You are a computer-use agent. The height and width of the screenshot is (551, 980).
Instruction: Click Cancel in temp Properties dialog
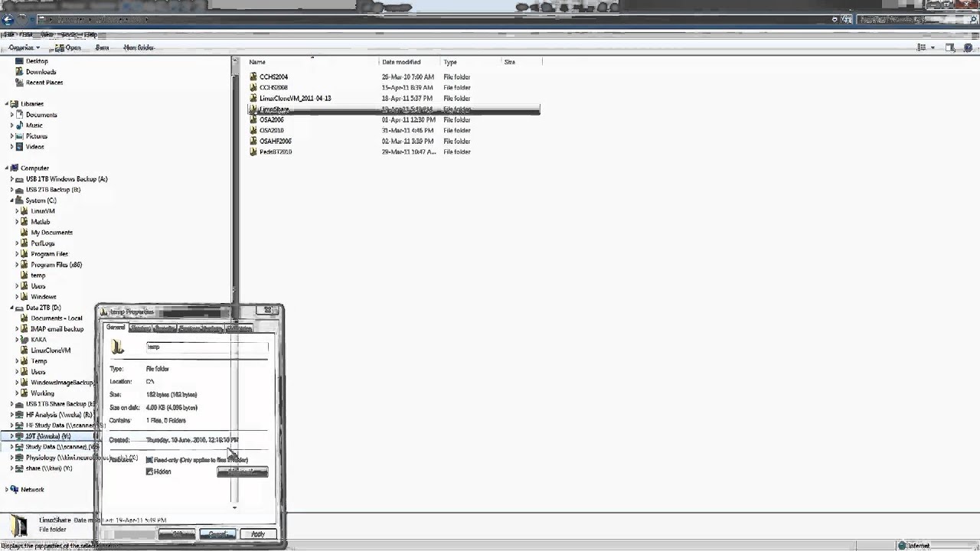217,534
